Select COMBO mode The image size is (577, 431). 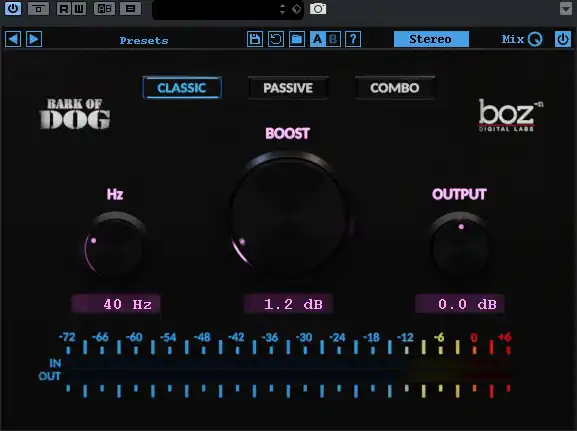tap(395, 88)
